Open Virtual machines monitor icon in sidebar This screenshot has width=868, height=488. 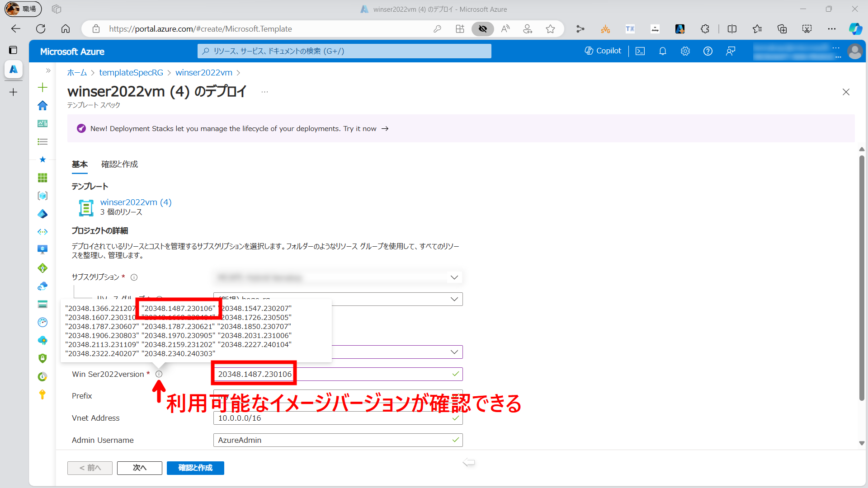[x=42, y=249]
